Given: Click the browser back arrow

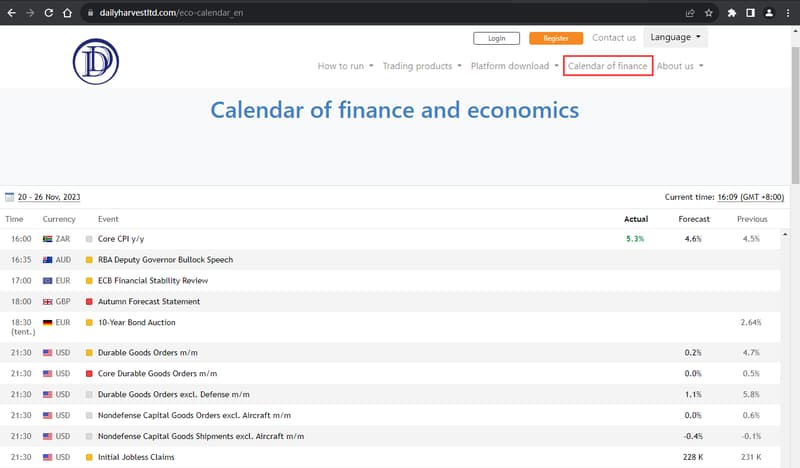Looking at the screenshot, I should [x=11, y=13].
